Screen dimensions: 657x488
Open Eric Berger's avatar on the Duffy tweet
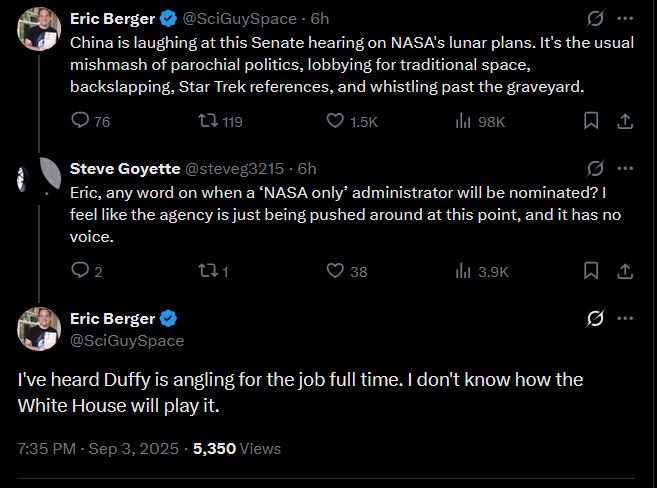pyautogui.click(x=40, y=328)
